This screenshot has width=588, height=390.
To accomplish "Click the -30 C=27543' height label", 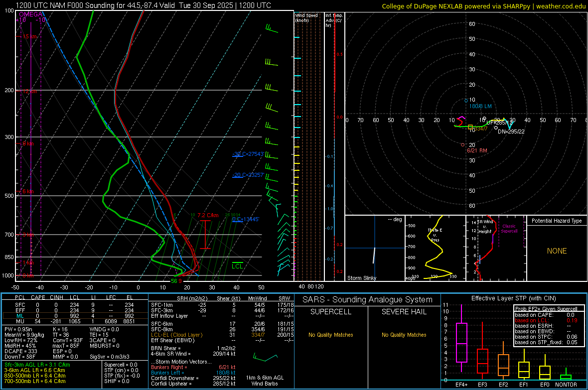I will coord(248,154).
